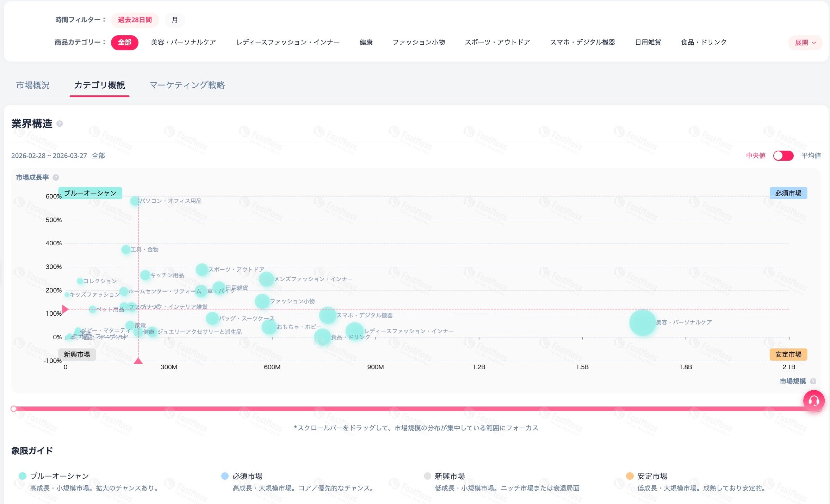Click pink triangle marker on market size axis

coord(138,361)
